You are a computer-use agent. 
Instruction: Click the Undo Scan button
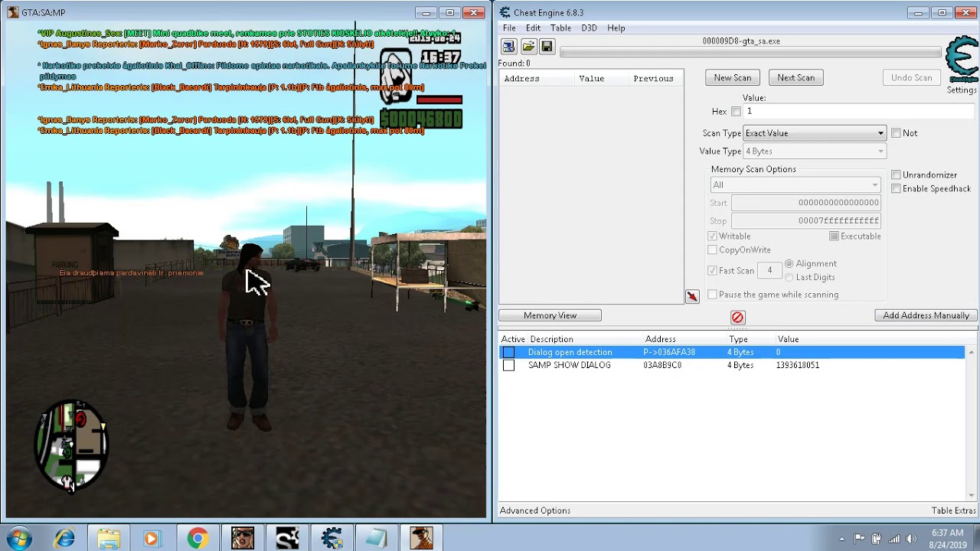coord(911,77)
